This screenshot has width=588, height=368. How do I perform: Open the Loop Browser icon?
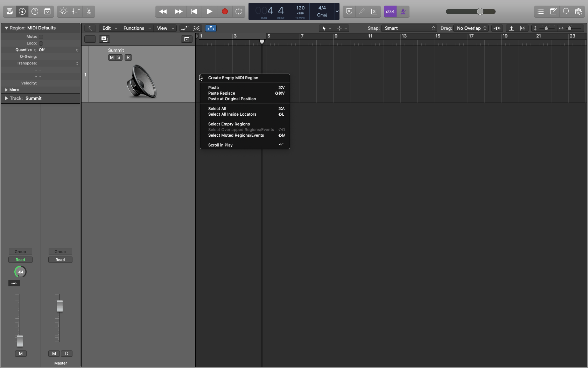point(566,12)
